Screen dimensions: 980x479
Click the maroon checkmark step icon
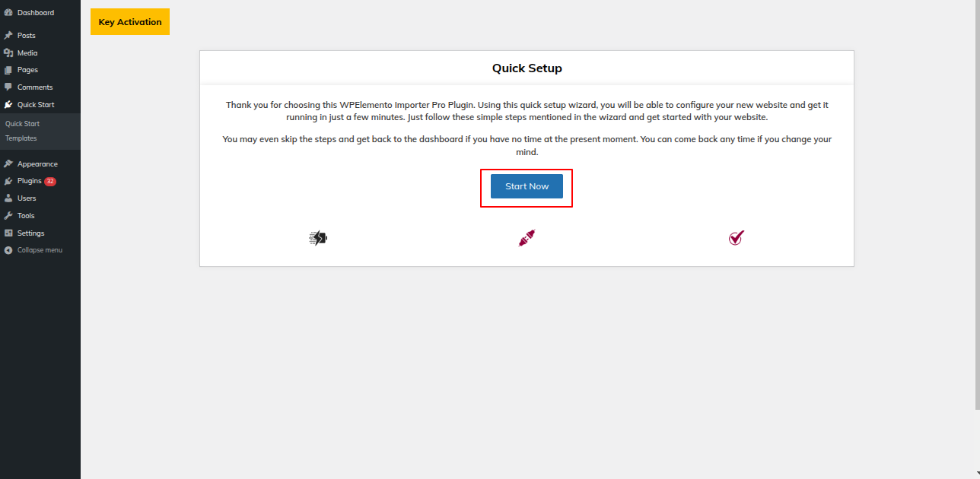736,238
